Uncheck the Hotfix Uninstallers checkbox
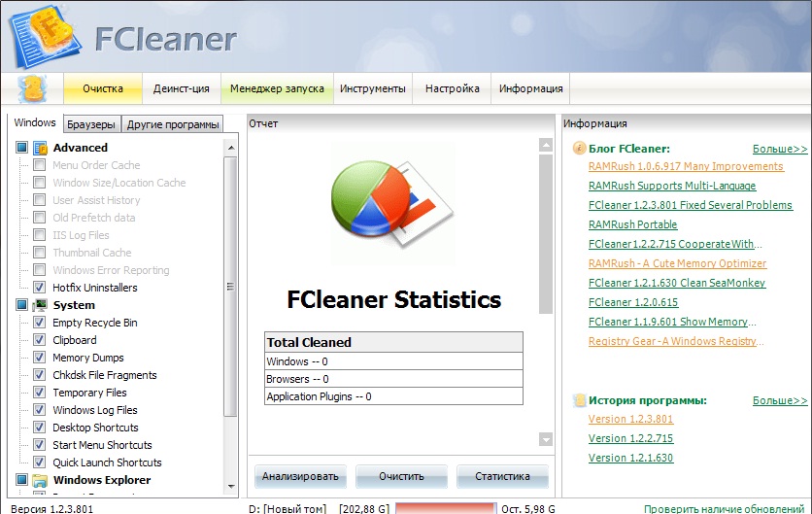Viewport: 812px width, 514px height. (39, 288)
